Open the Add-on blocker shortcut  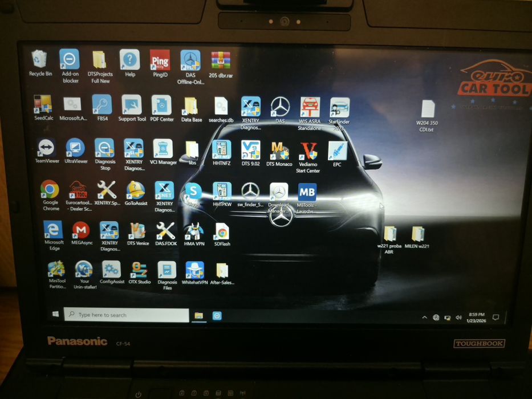point(69,59)
